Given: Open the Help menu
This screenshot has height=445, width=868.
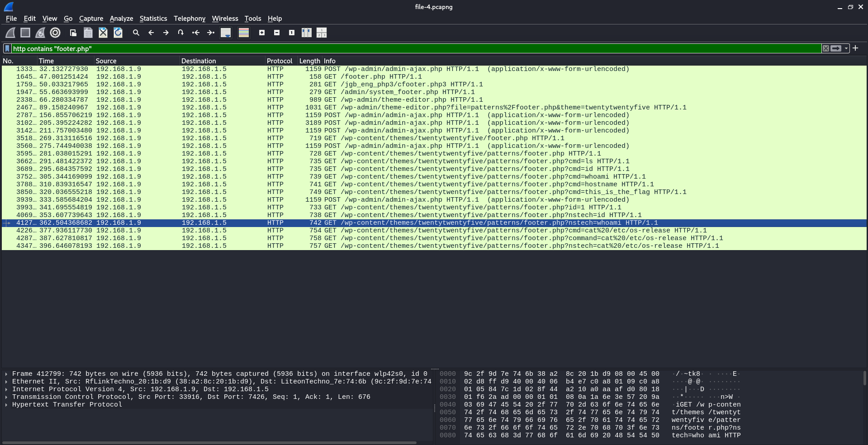Looking at the screenshot, I should [275, 19].
